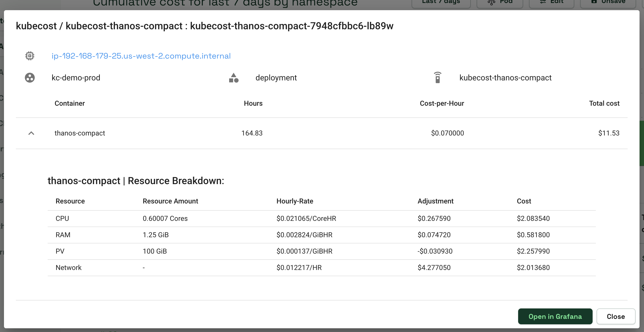The width and height of the screenshot is (644, 332).
Task: Select the RAM resource row label
Action: tap(63, 235)
